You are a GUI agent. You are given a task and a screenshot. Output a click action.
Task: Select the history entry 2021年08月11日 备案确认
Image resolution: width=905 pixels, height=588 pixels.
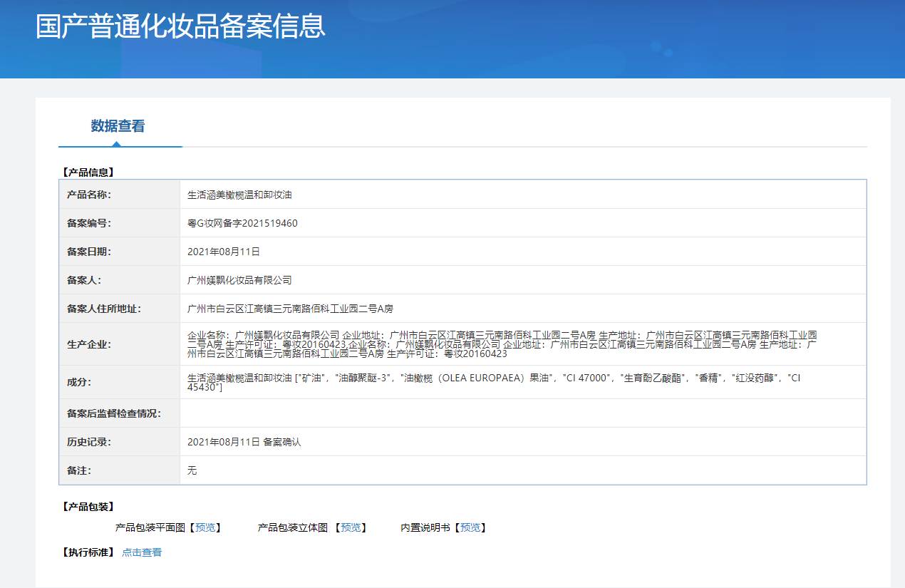244,442
